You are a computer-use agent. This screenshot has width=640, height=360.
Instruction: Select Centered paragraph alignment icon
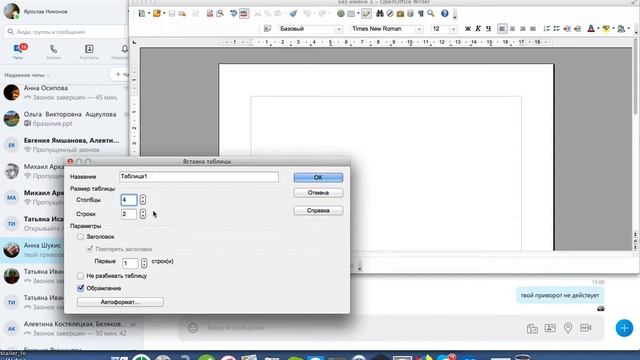coord(512,29)
